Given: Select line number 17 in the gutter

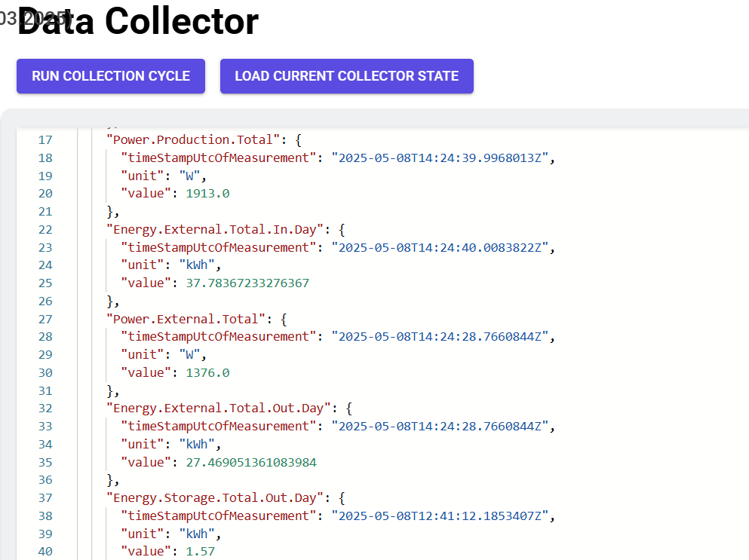Looking at the screenshot, I should [x=45, y=139].
